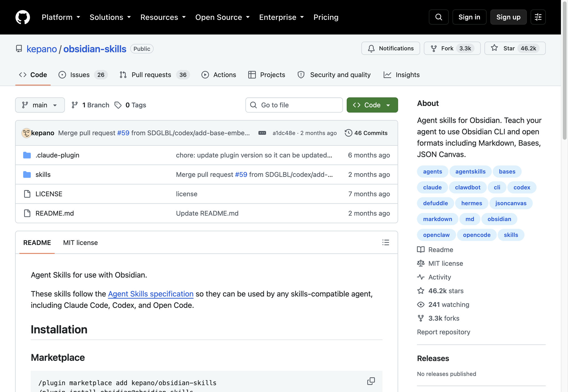Switch to the Issues tab
The image size is (568, 392).
pyautogui.click(x=83, y=75)
